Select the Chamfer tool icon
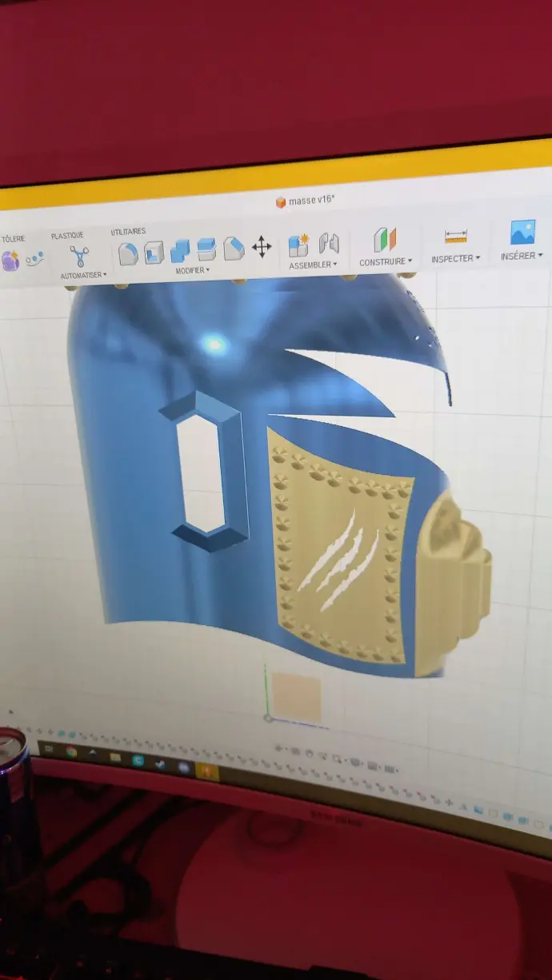The height and width of the screenshot is (980, 552). point(233,249)
